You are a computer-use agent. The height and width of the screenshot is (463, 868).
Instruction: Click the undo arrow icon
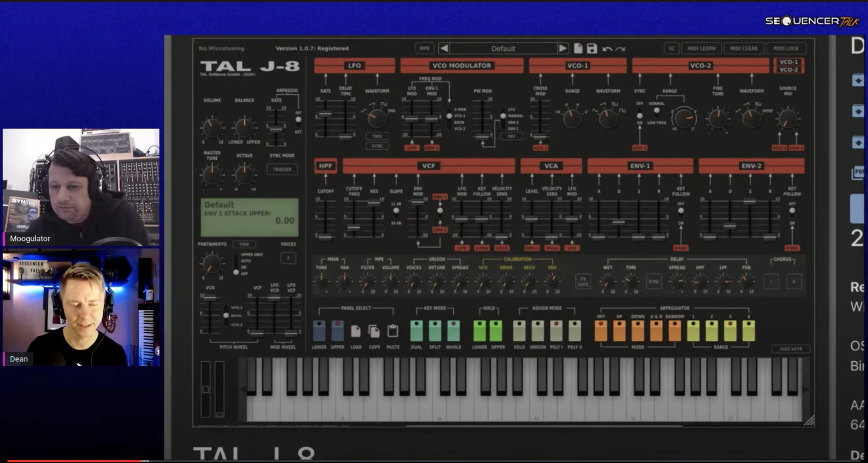pyautogui.click(x=607, y=49)
